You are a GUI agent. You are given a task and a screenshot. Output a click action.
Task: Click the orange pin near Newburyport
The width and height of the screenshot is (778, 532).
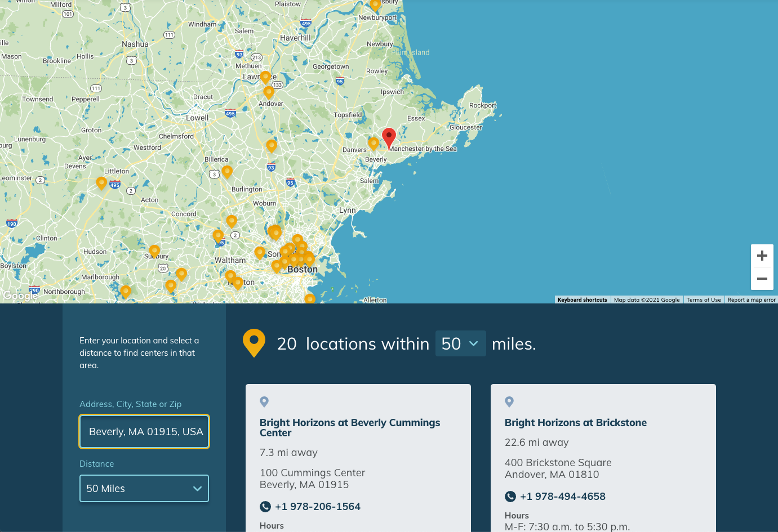pyautogui.click(x=375, y=6)
